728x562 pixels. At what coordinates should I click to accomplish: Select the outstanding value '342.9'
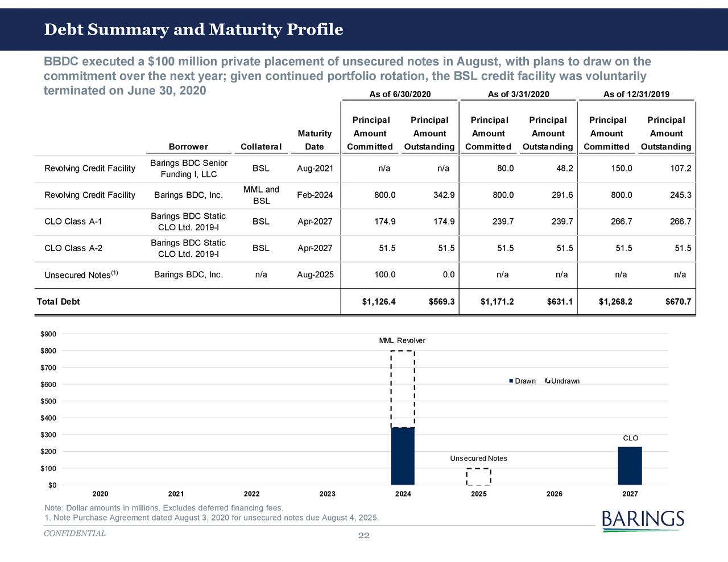click(444, 195)
